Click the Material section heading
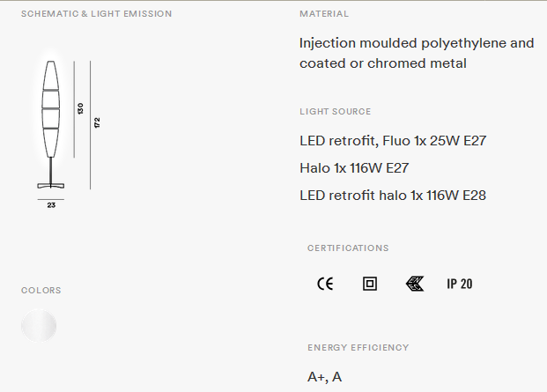 [x=324, y=13]
